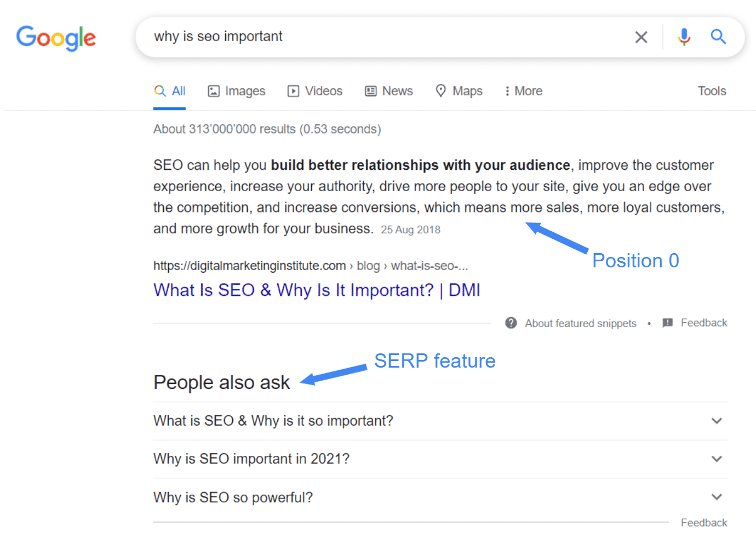The height and width of the screenshot is (538, 756).
Task: Click Feedback below People also ask
Action: (704, 523)
